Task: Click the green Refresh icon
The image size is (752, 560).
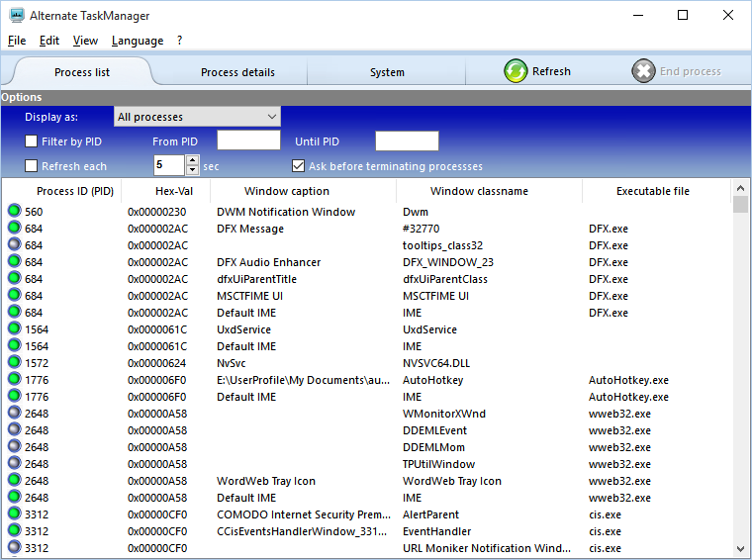Action: 516,71
